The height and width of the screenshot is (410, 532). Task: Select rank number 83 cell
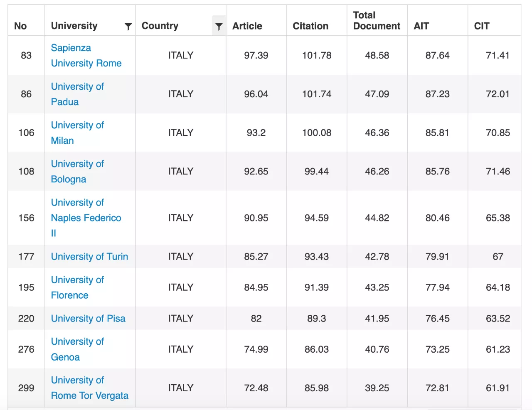point(26,55)
